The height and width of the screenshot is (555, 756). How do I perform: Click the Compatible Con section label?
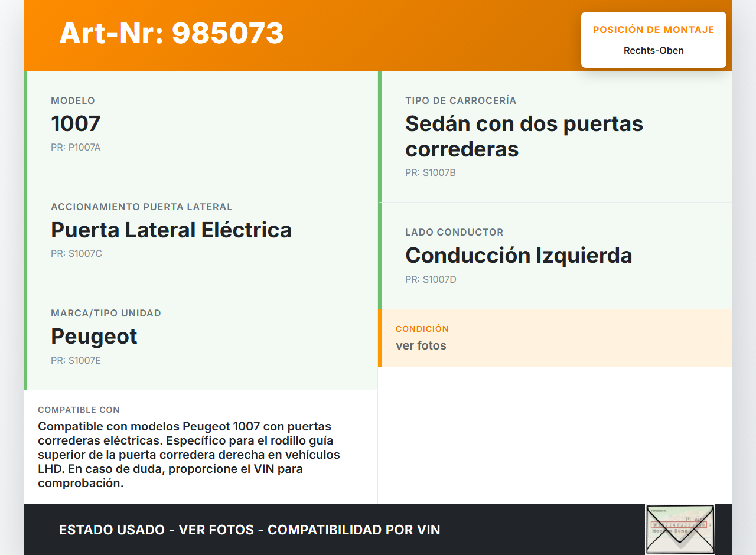79,410
